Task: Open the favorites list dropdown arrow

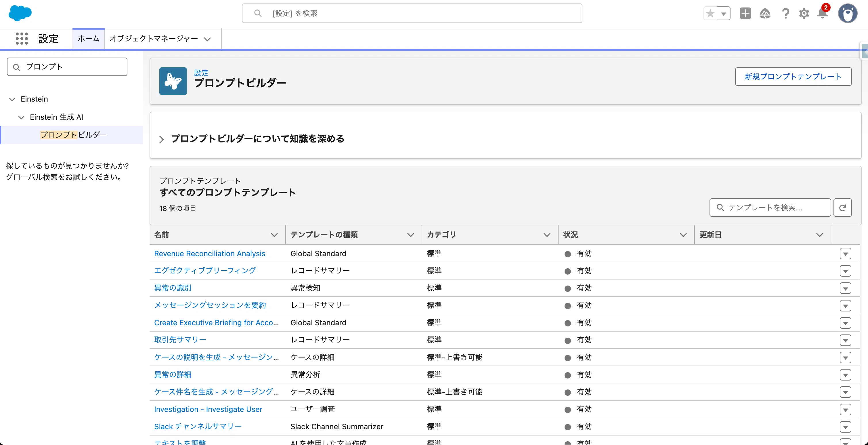Action: pos(723,14)
